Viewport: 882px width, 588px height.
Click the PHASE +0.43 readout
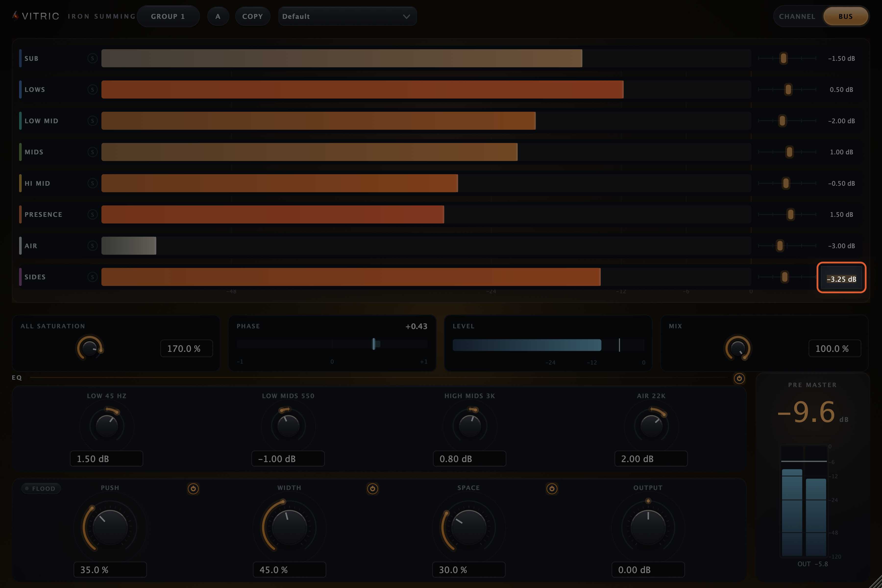pos(416,326)
